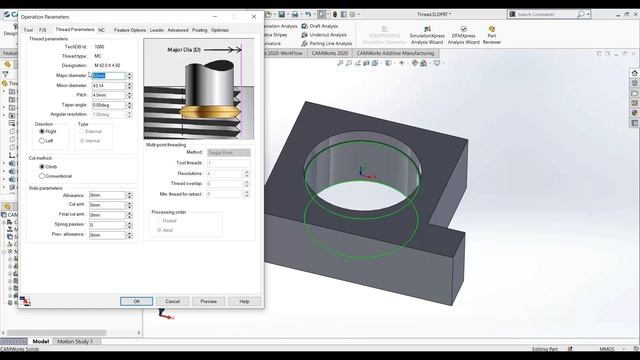
Task: Open Parting Line Analysis tool
Action: pyautogui.click(x=327, y=43)
